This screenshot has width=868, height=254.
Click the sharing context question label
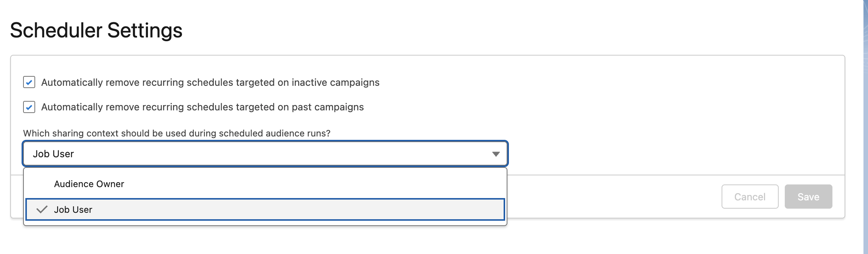point(177,133)
